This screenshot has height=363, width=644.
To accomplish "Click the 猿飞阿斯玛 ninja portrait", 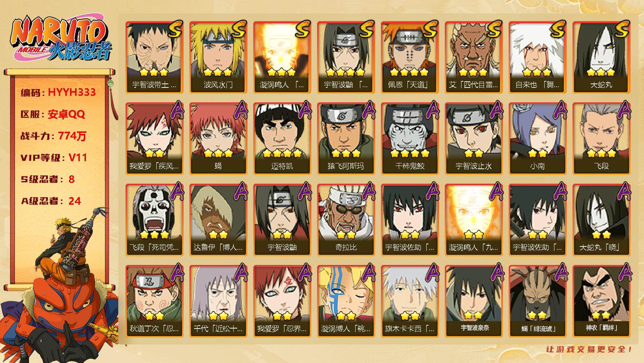I will coord(346,138).
